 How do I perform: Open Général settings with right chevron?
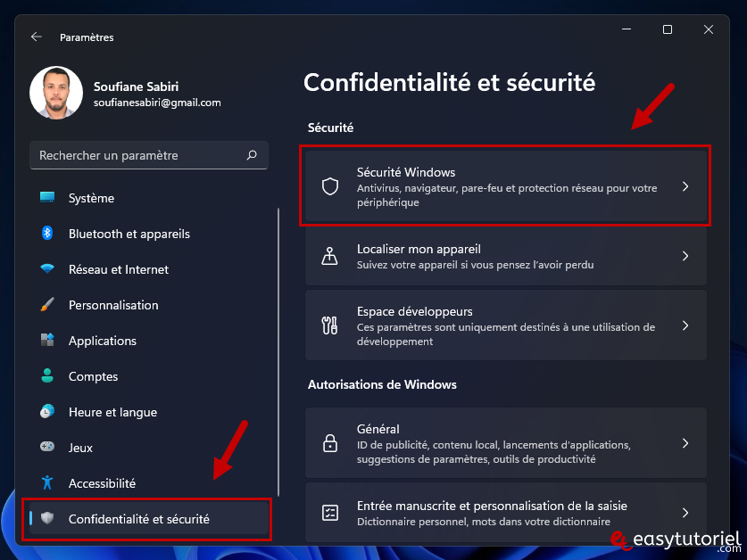coord(685,443)
